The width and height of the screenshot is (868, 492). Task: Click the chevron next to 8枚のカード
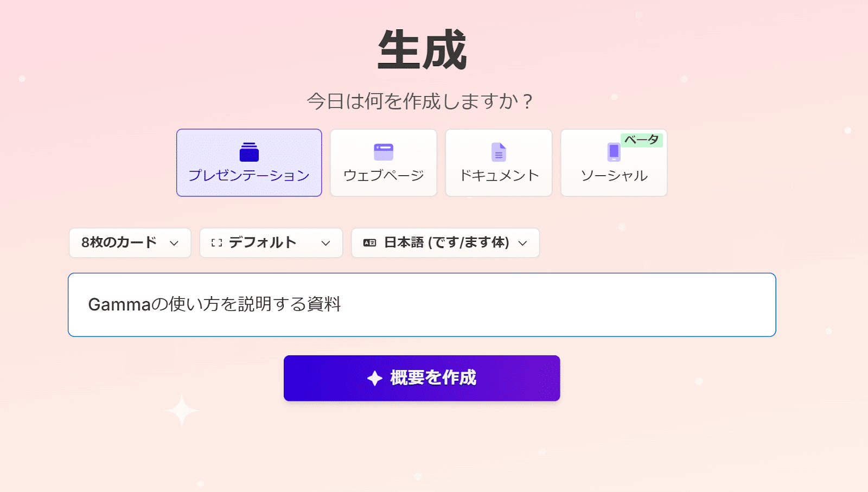pos(174,243)
